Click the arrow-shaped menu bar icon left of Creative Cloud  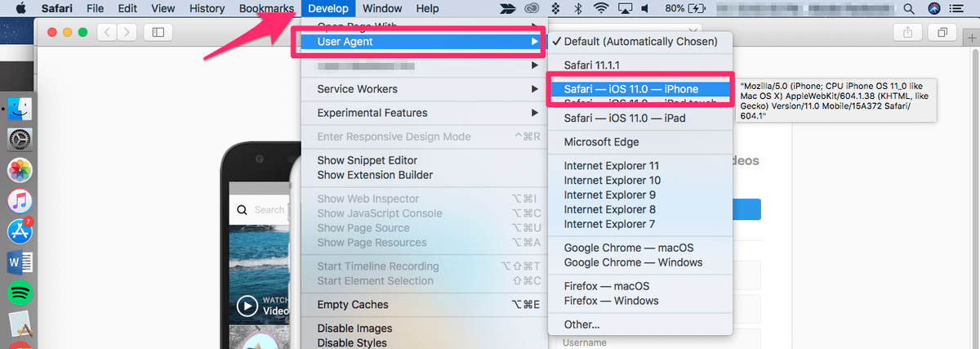point(506,9)
